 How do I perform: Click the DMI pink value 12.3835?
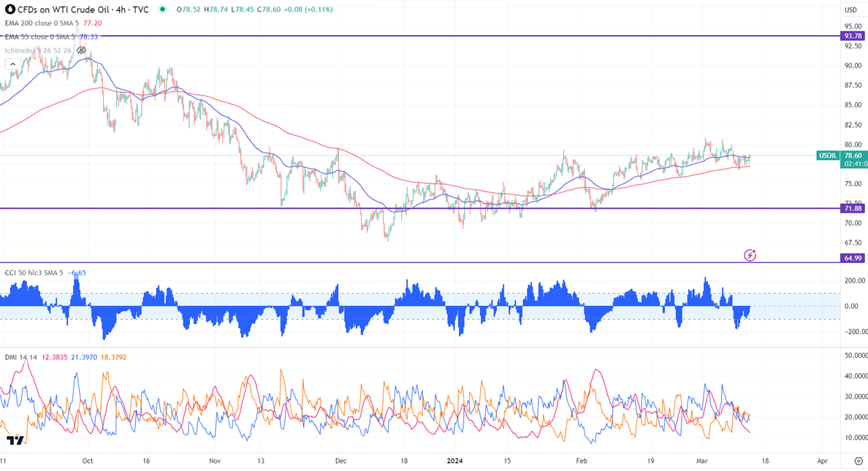pos(54,358)
